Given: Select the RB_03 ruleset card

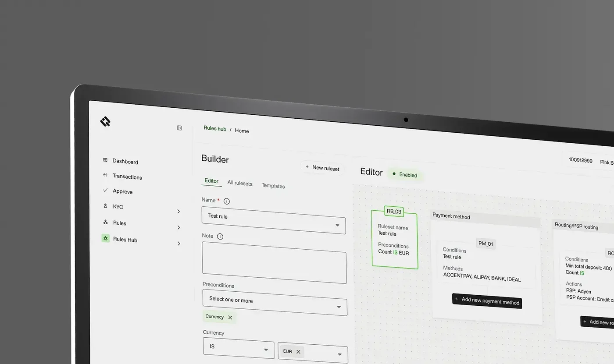Looking at the screenshot, I should pos(395,239).
